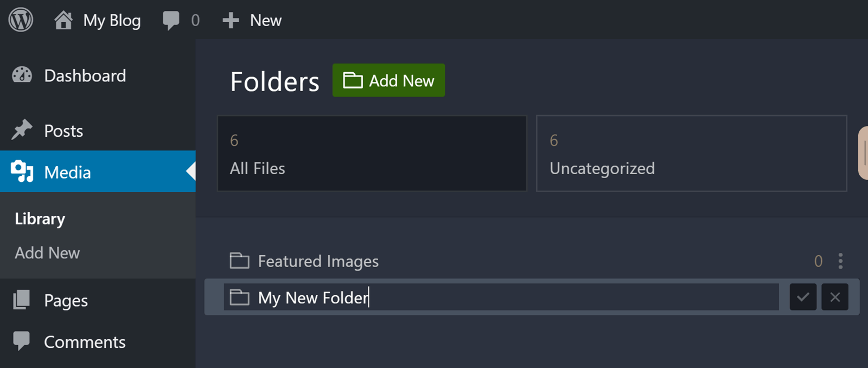Click the WordPress logo icon
868x368 pixels.
21,20
